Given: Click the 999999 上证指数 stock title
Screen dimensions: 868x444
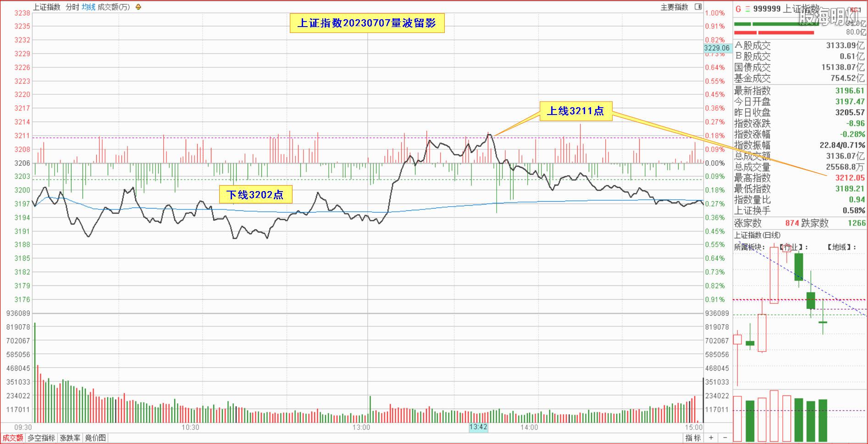Looking at the screenshot, I should [x=786, y=9].
